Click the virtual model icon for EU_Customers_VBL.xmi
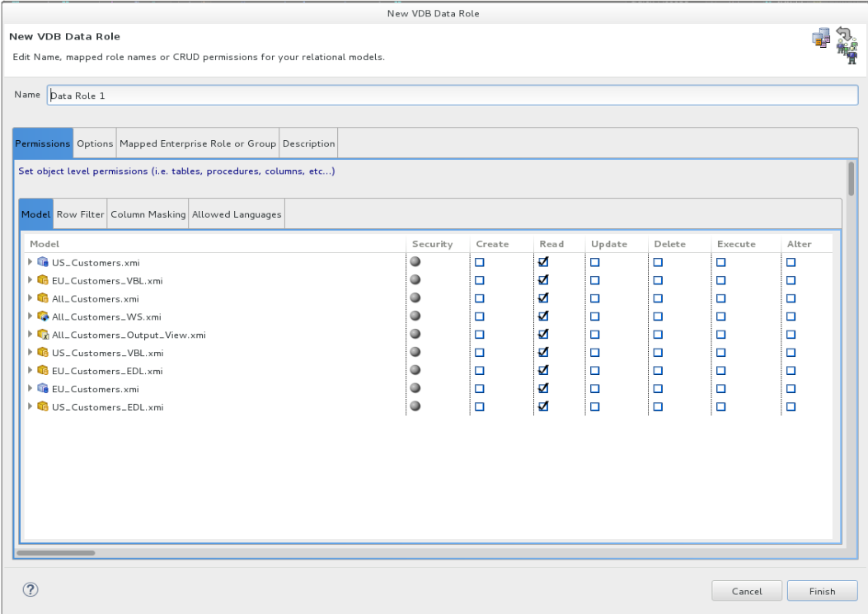 click(43, 279)
